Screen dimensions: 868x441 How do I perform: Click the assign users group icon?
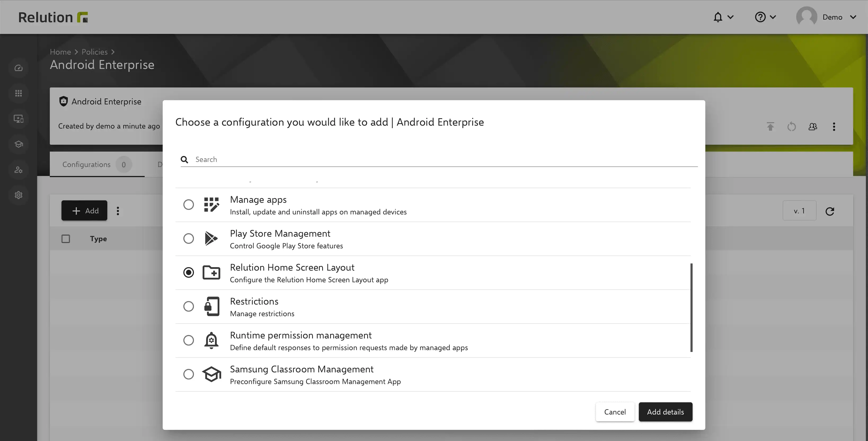[x=813, y=126]
